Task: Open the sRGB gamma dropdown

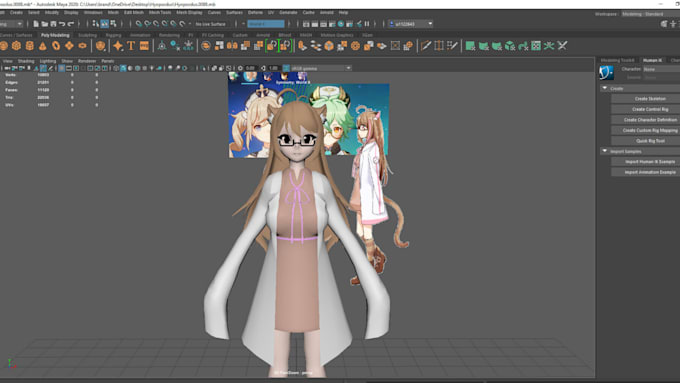Action: tap(321, 68)
